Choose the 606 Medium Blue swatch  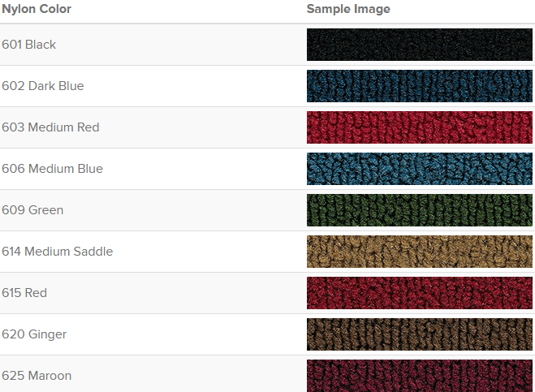click(x=420, y=169)
